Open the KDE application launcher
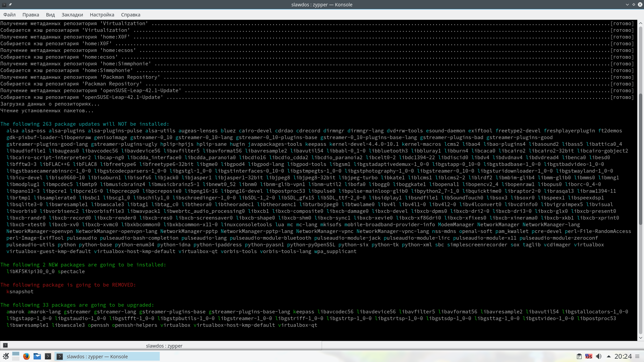Screen dimensions: 644x362 [6, 356]
